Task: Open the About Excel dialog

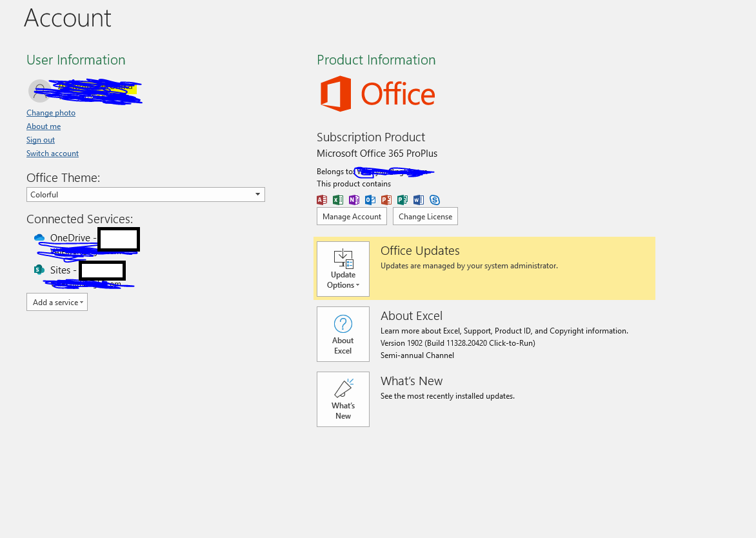Action: tap(343, 334)
